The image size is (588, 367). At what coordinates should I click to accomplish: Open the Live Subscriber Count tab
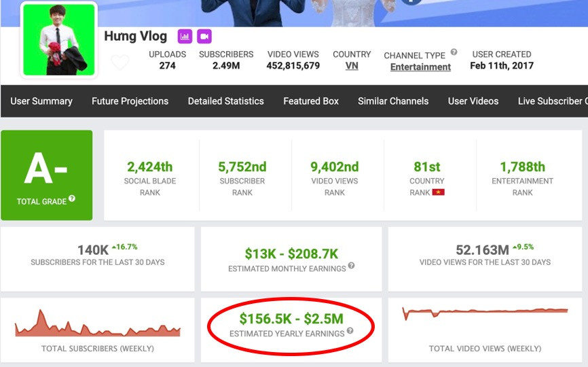click(x=552, y=101)
